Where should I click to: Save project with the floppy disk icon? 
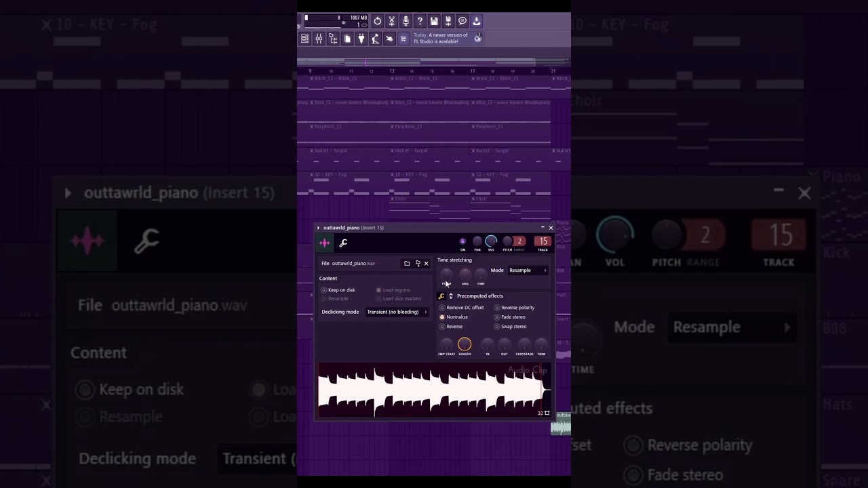[x=434, y=21]
